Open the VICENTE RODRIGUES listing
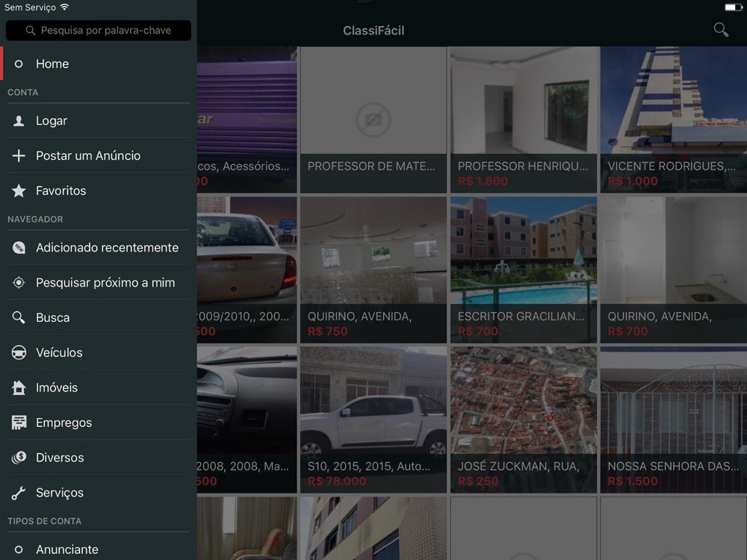Image resolution: width=747 pixels, height=560 pixels. [674, 119]
